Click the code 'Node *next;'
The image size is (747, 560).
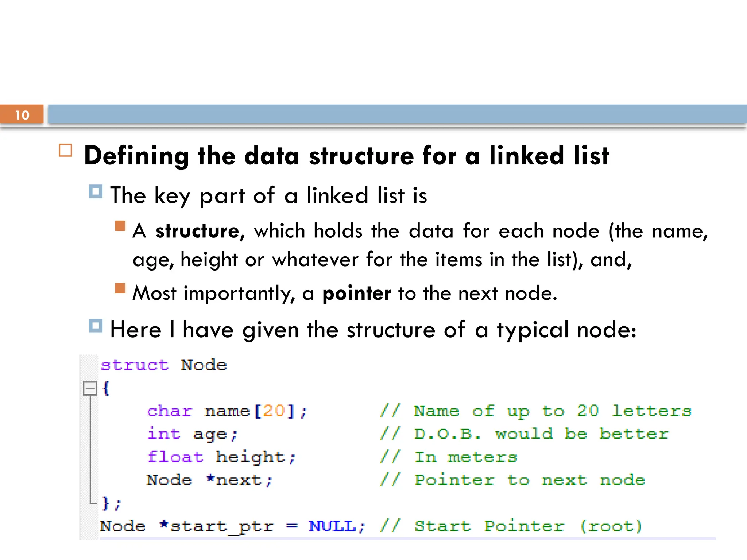209,480
